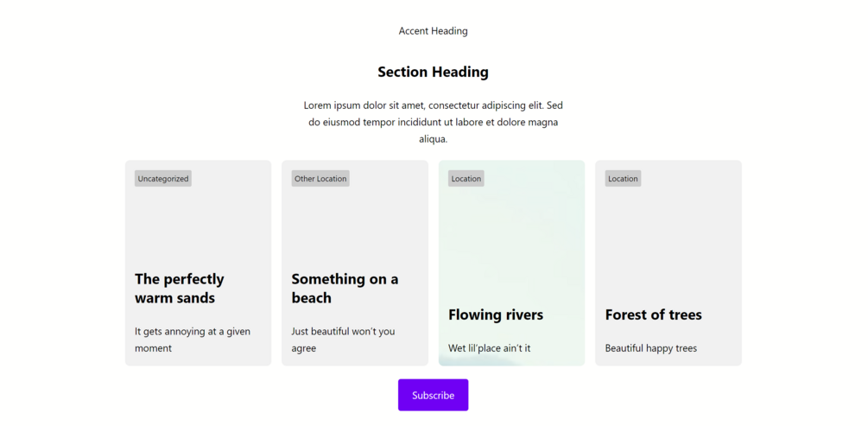Image resolution: width=868 pixels, height=426 pixels.
Task: Click the "Flowing rivers" card title
Action: coord(496,315)
